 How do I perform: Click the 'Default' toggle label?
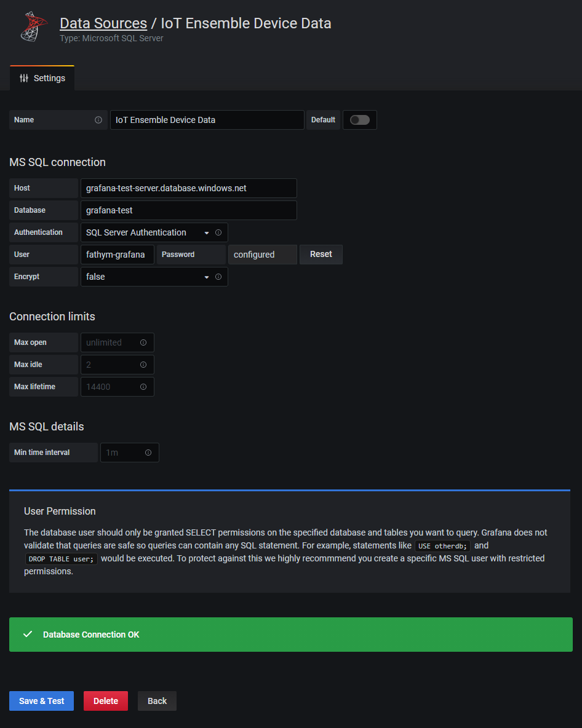323,120
